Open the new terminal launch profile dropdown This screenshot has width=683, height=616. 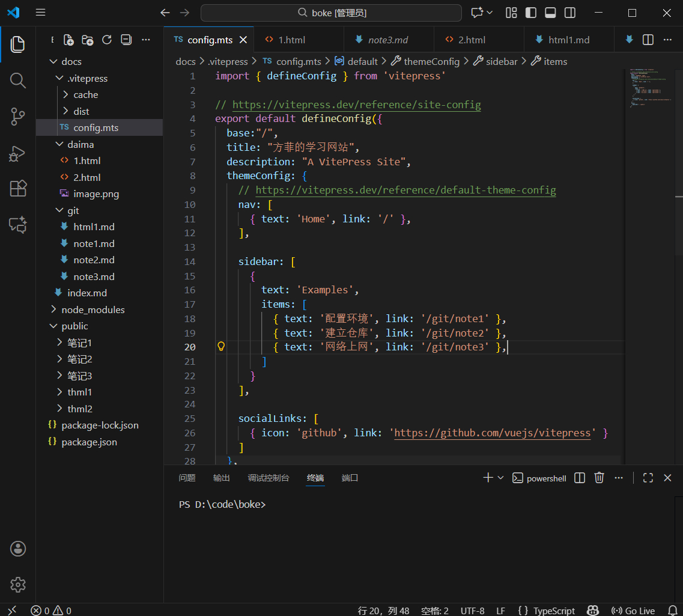tap(501, 478)
